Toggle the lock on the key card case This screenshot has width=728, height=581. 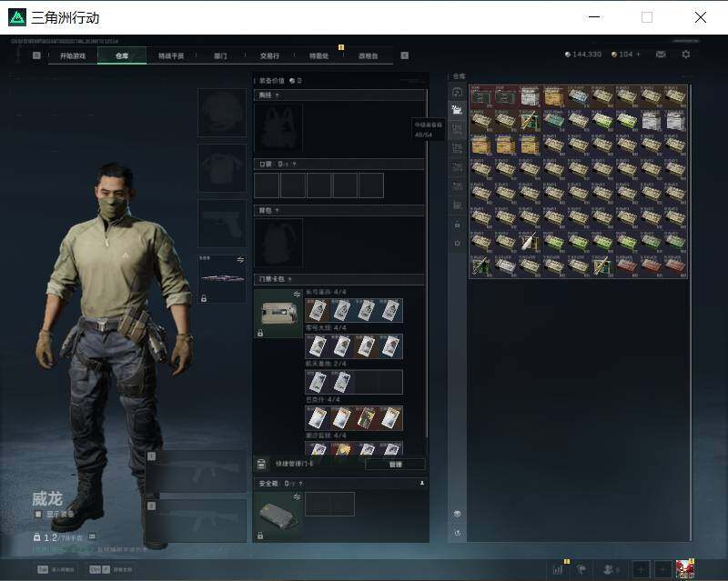point(260,333)
